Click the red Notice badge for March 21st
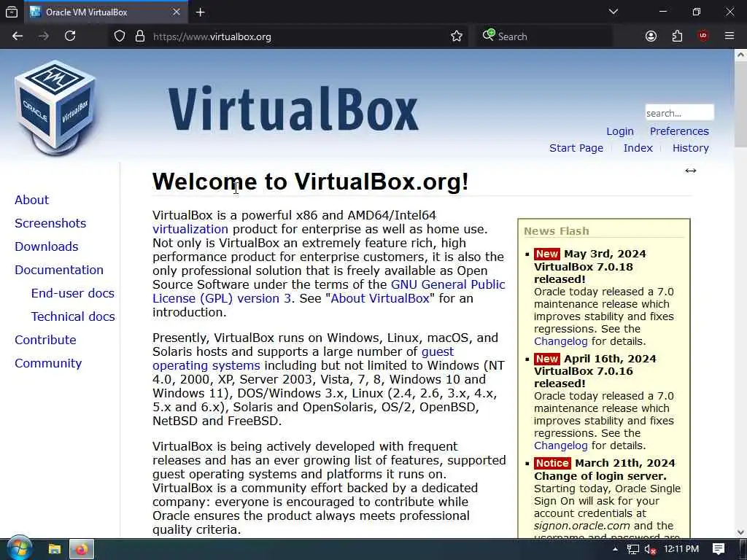Screen dimensions: 747x560 [x=551, y=463]
